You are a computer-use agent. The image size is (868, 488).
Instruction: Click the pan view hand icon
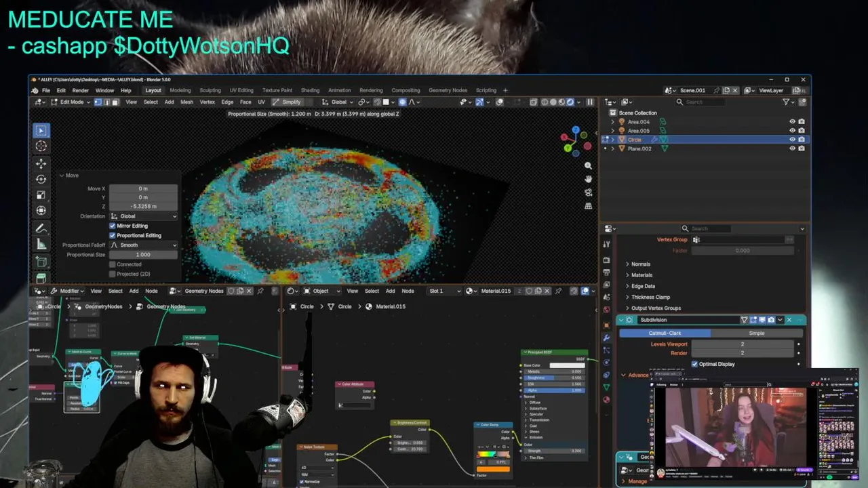click(x=588, y=179)
